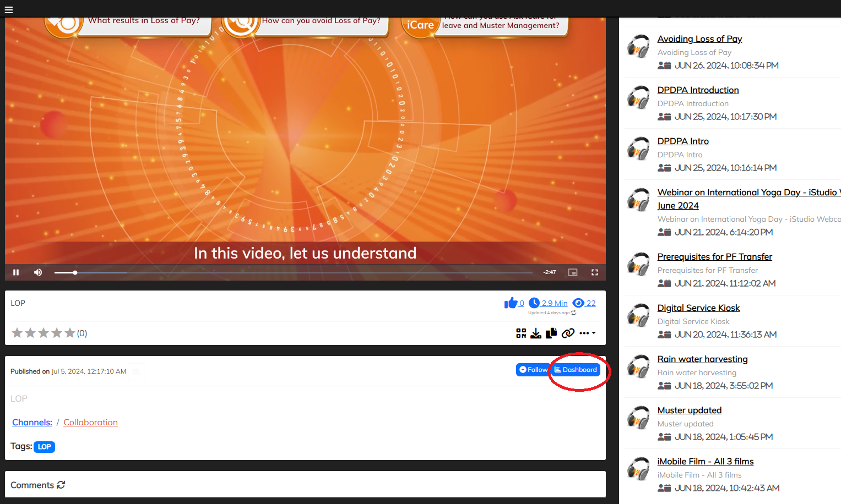841x504 pixels.
Task: Enable picture-in-picture mode
Action: pyautogui.click(x=573, y=272)
